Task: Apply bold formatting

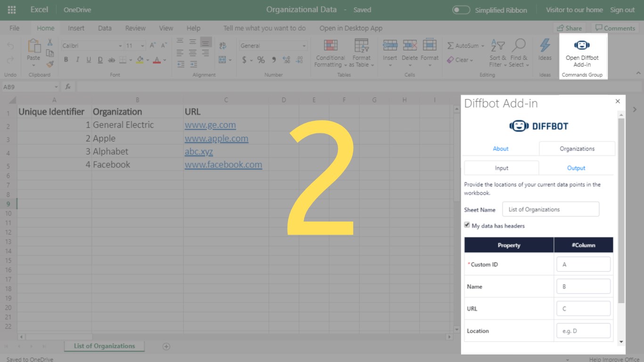Action: (66, 60)
